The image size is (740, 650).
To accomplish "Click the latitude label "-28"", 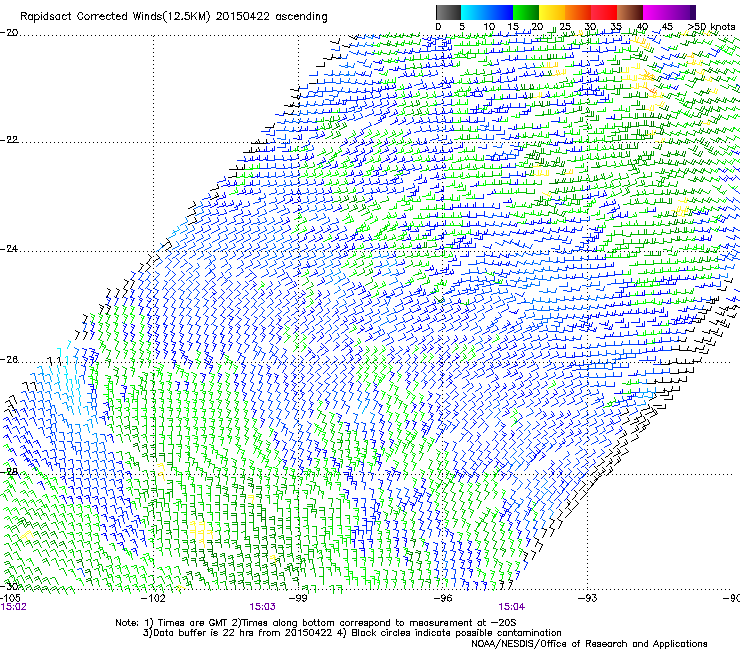I will tap(9, 472).
